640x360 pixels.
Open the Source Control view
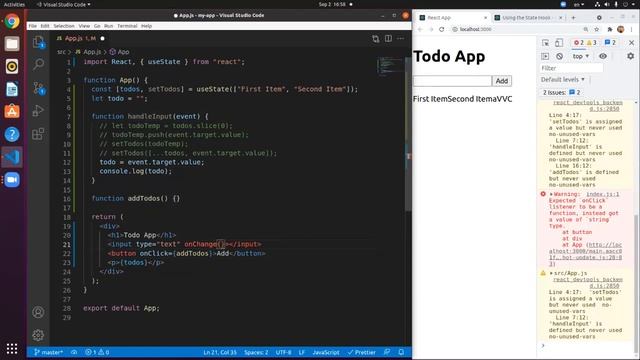click(38, 87)
